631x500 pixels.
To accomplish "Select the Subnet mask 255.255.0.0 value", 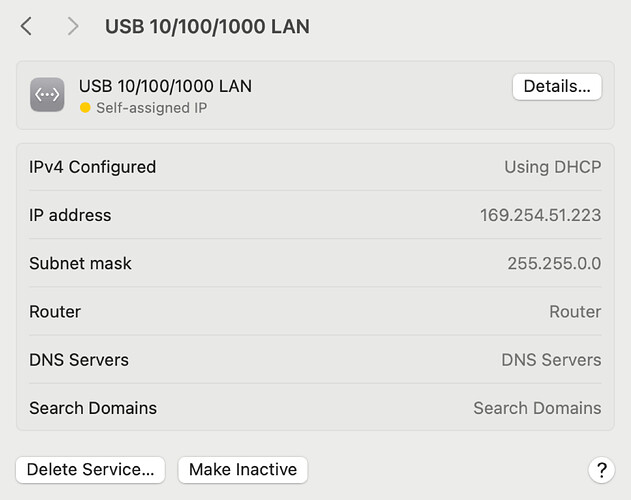I will pyautogui.click(x=554, y=263).
